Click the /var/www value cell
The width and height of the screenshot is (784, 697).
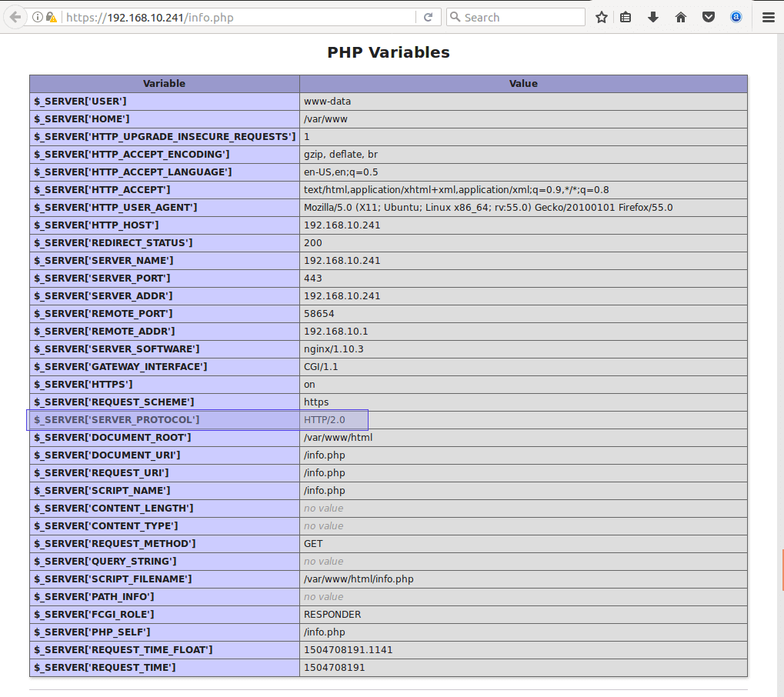523,119
